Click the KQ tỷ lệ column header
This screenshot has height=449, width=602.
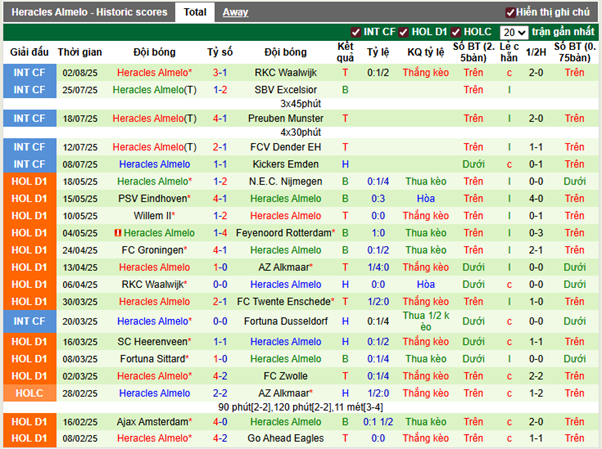pos(426,52)
